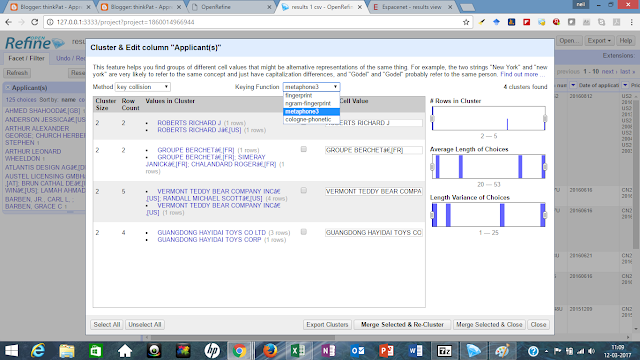
Task: Open the Export dropdown in OpenRefine header
Action: pyautogui.click(x=599, y=40)
